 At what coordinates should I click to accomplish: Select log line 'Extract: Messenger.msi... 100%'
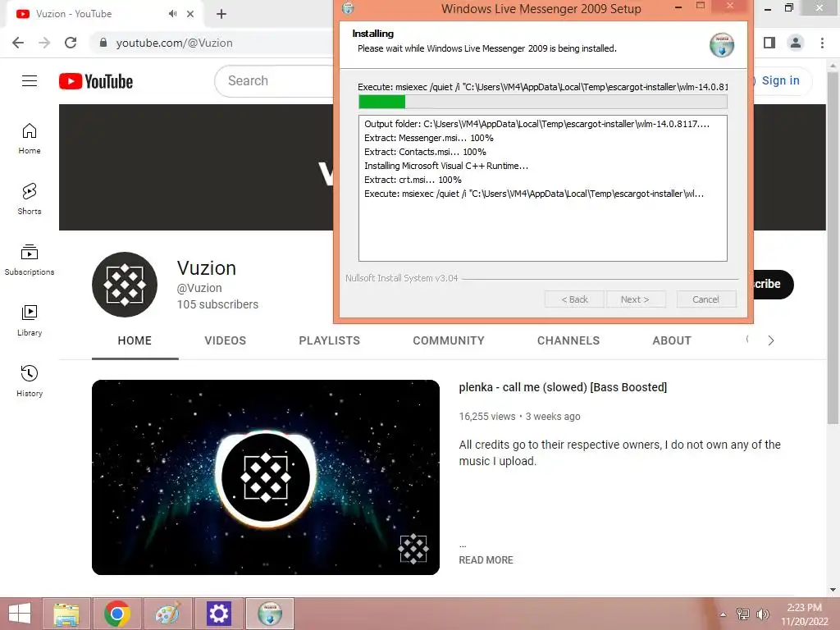click(428, 138)
